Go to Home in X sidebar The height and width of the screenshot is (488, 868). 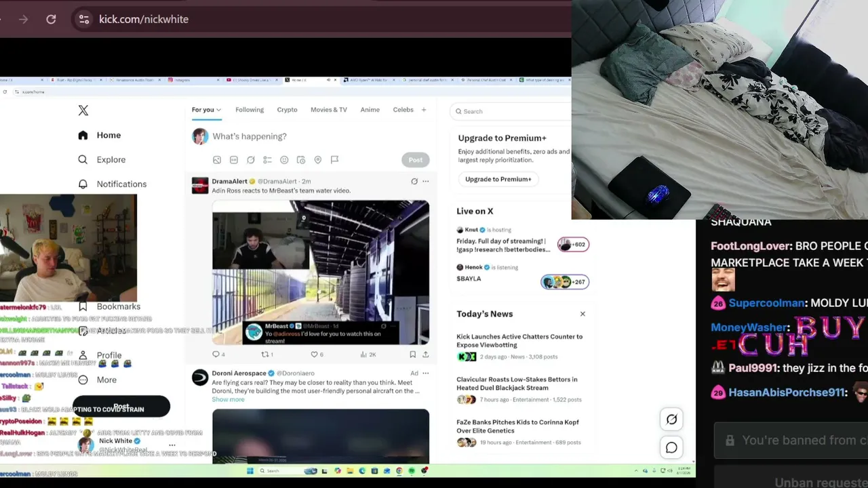point(100,135)
